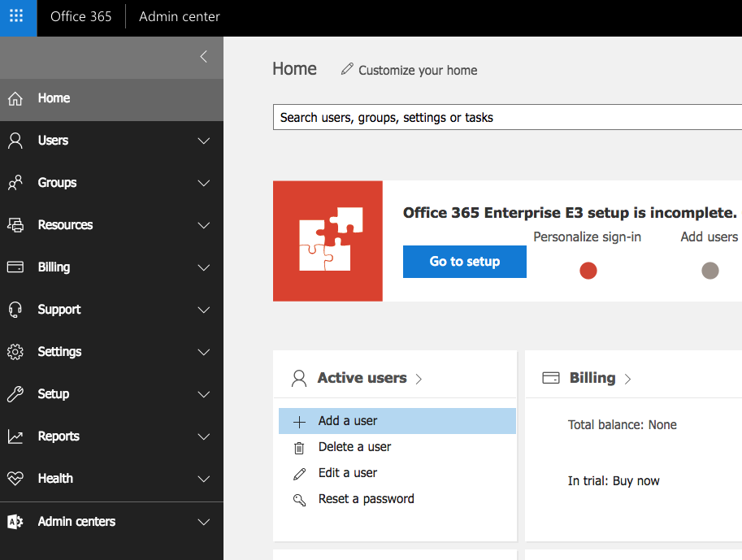This screenshot has width=742, height=560.
Task: Click the Admin centers icon
Action: click(15, 522)
